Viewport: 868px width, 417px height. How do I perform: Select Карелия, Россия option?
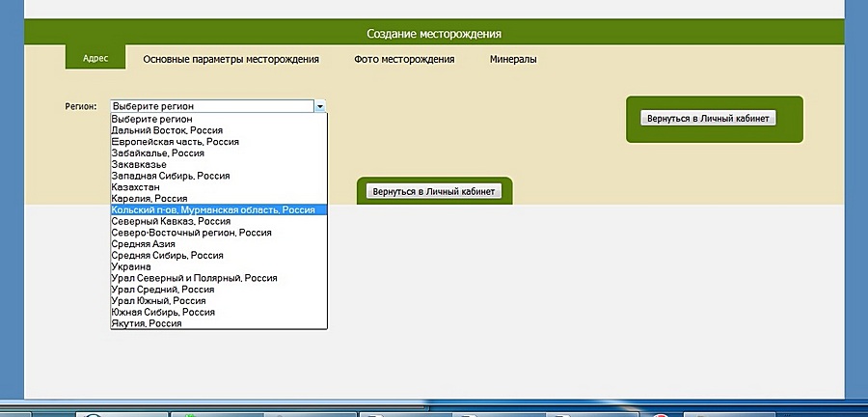[219, 199]
